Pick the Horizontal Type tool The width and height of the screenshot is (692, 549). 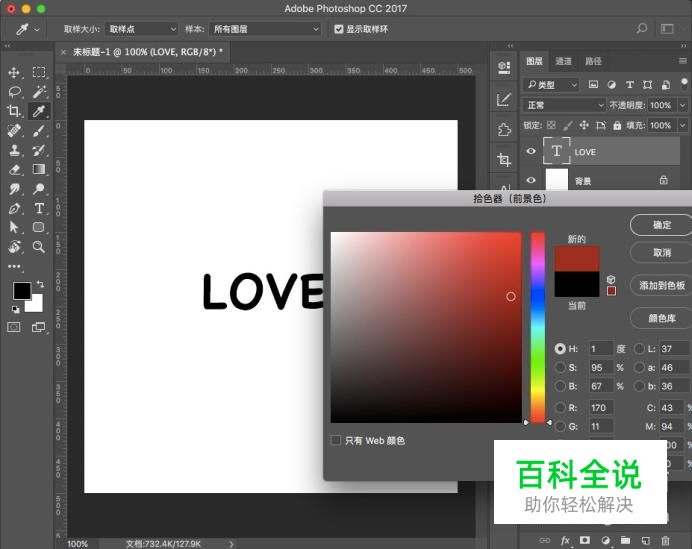point(39,208)
